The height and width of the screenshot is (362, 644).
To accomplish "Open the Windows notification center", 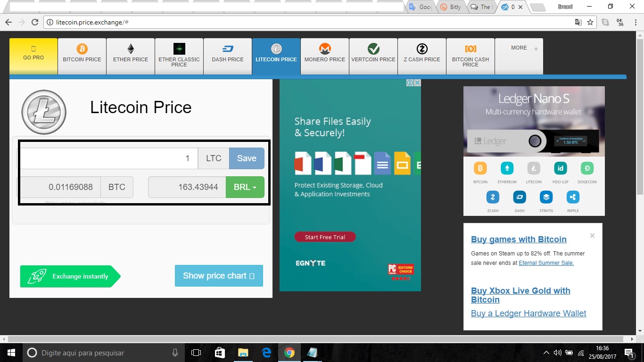I will 629,353.
